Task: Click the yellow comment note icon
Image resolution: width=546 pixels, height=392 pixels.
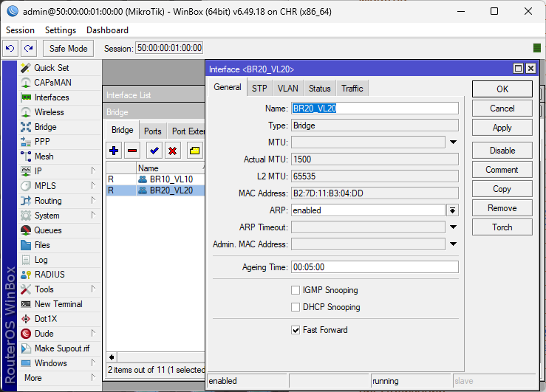Action: [194, 151]
